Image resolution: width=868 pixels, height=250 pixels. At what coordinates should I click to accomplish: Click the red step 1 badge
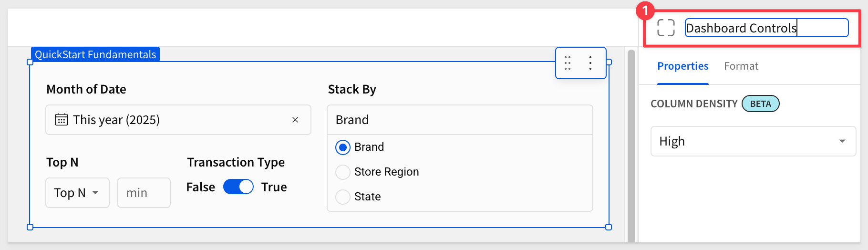pos(645,10)
